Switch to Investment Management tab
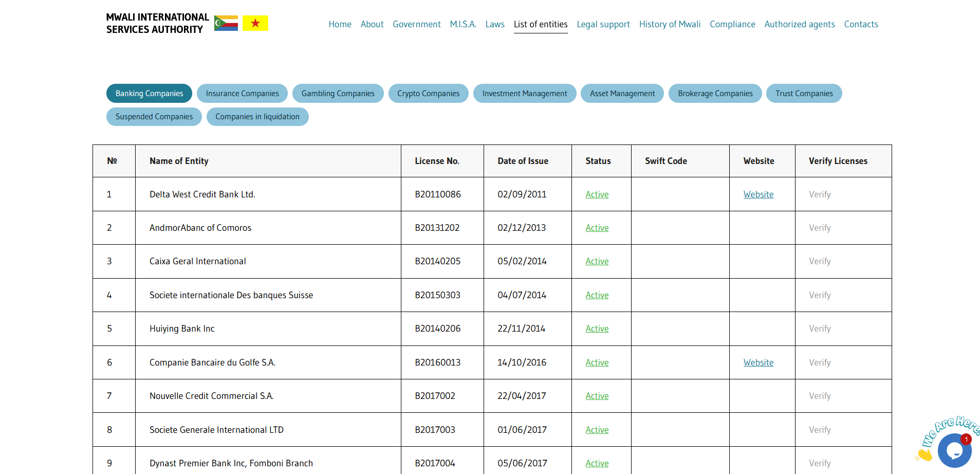The image size is (980, 474). 525,94
